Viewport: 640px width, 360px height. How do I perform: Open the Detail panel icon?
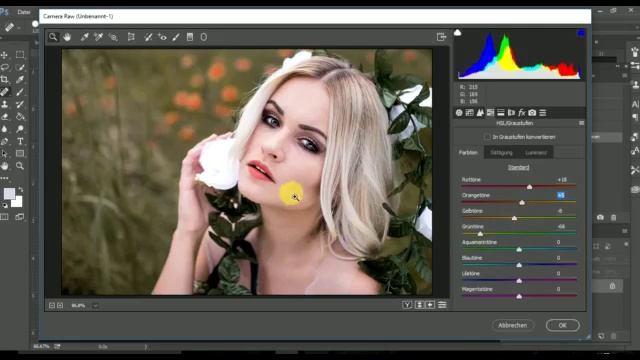tap(480, 113)
